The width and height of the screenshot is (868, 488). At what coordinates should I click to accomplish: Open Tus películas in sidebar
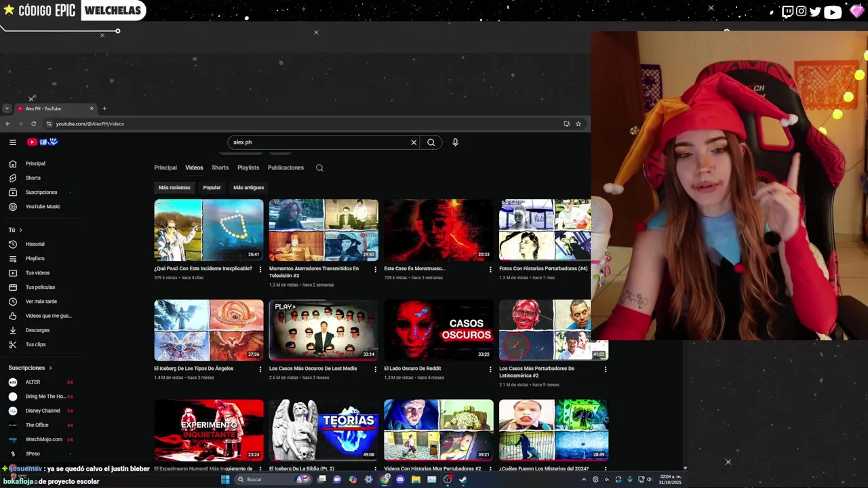(41, 287)
